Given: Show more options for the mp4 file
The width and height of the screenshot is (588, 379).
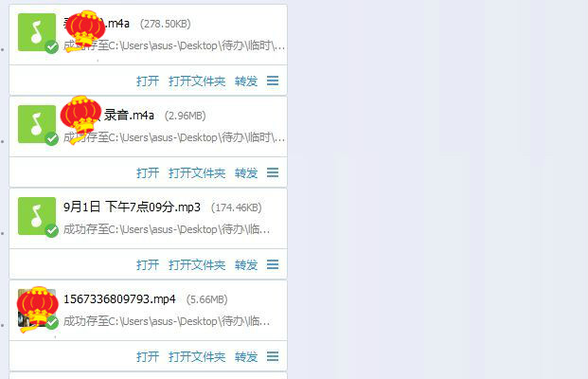Looking at the screenshot, I should coord(273,356).
